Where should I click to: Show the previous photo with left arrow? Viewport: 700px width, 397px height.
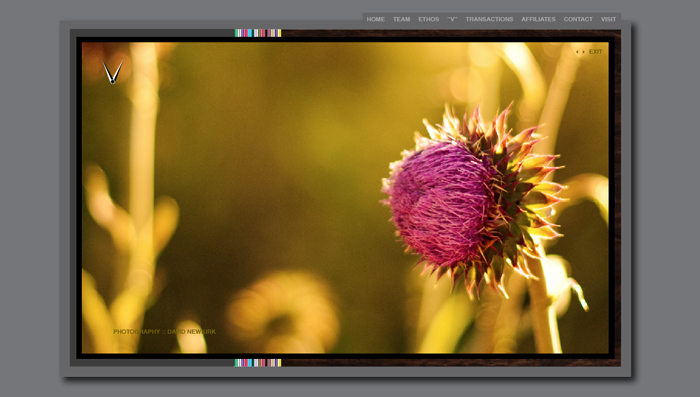point(577,52)
